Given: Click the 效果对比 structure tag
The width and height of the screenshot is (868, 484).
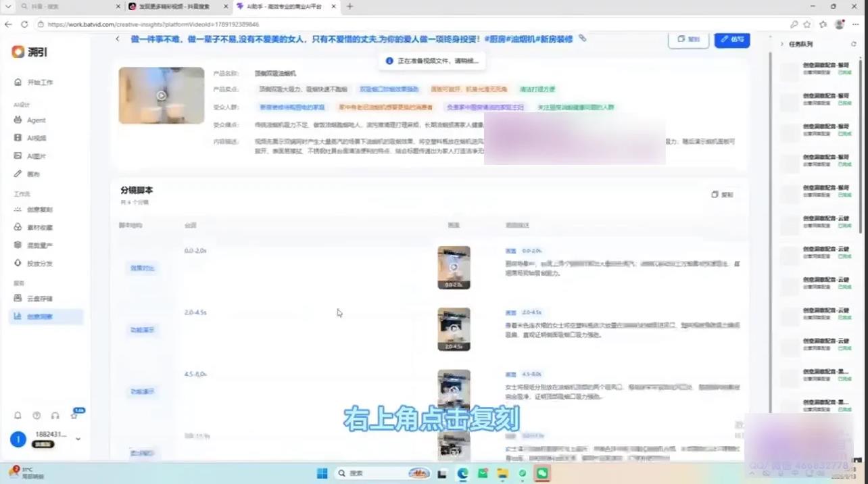Looking at the screenshot, I should pyautogui.click(x=143, y=268).
